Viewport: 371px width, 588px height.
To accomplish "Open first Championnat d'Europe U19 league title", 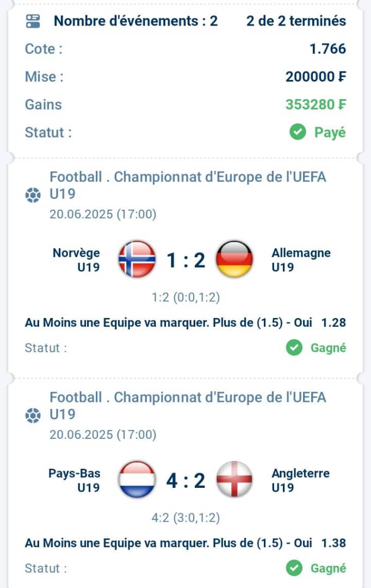I will 188,185.
